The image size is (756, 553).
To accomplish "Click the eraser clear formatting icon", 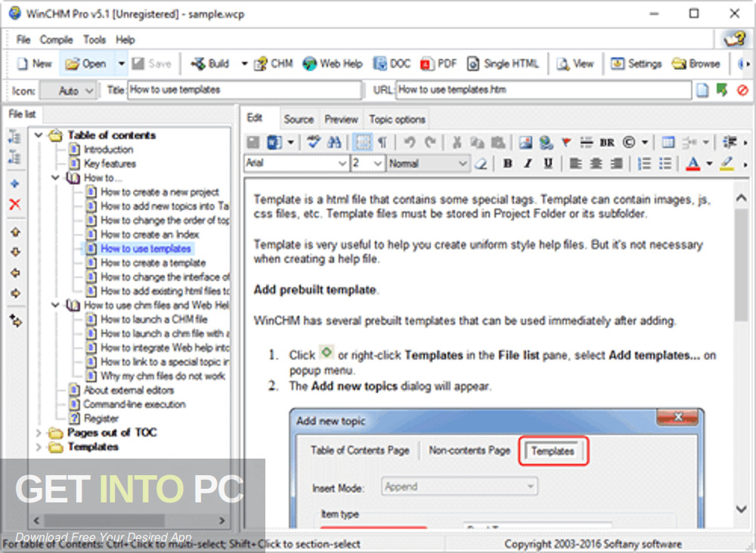I will (x=480, y=164).
